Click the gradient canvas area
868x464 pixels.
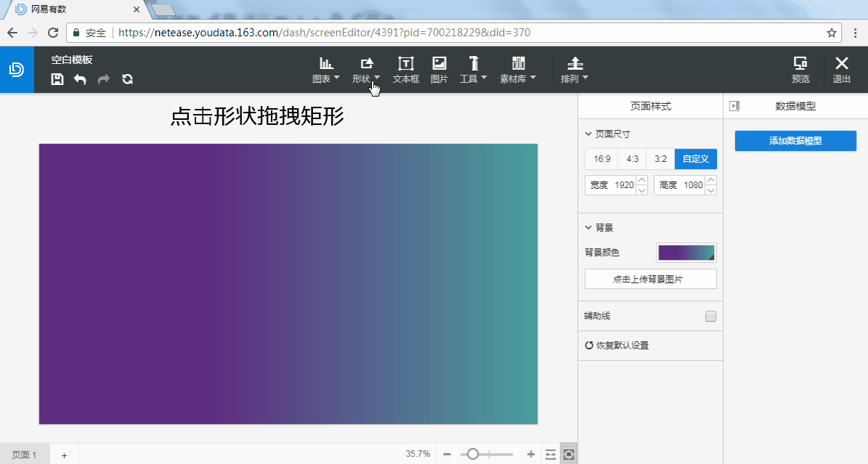[288, 284]
